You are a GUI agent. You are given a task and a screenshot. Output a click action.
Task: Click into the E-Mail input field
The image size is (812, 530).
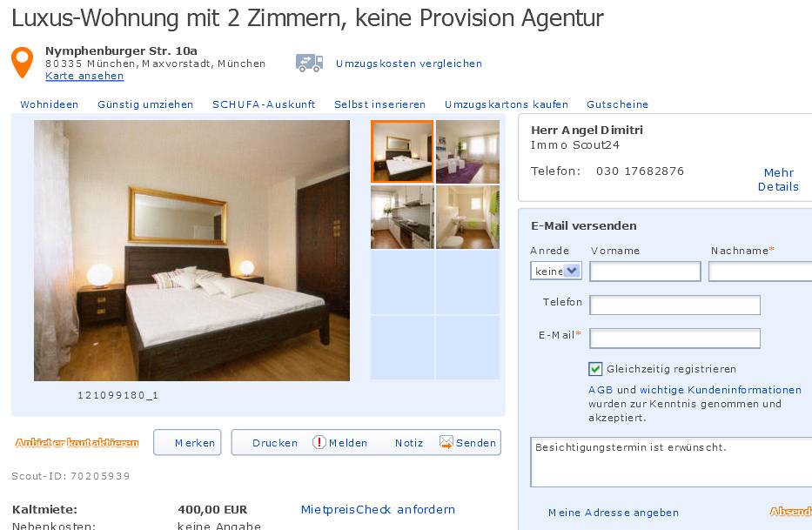[x=674, y=339]
